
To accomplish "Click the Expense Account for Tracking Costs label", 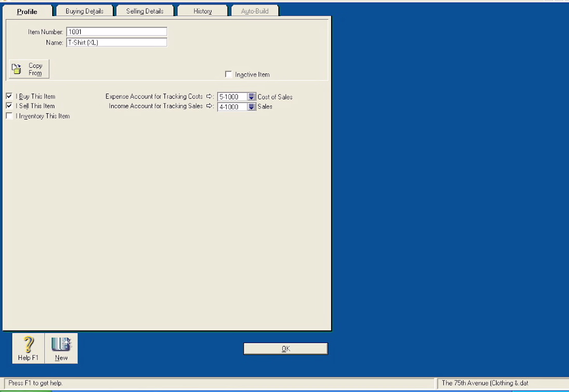I will tap(154, 96).
